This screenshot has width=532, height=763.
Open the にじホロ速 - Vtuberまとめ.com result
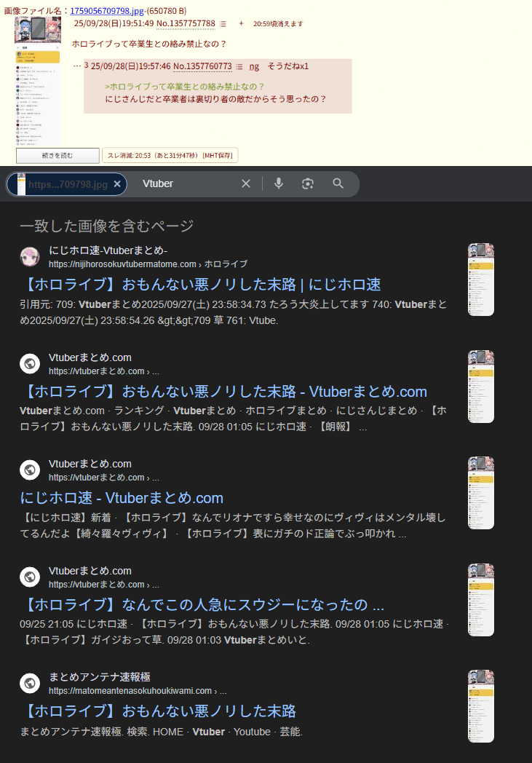pyautogui.click(x=122, y=498)
